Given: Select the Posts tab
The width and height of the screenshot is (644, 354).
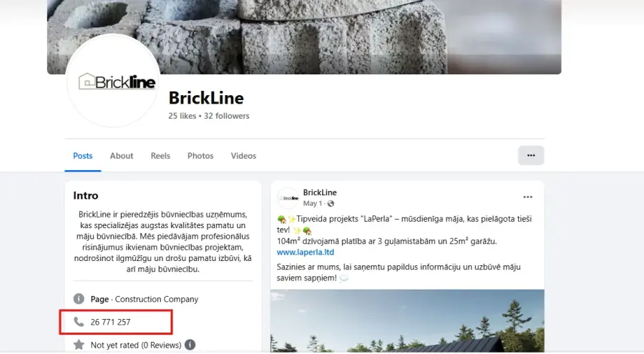Looking at the screenshot, I should 82,156.
